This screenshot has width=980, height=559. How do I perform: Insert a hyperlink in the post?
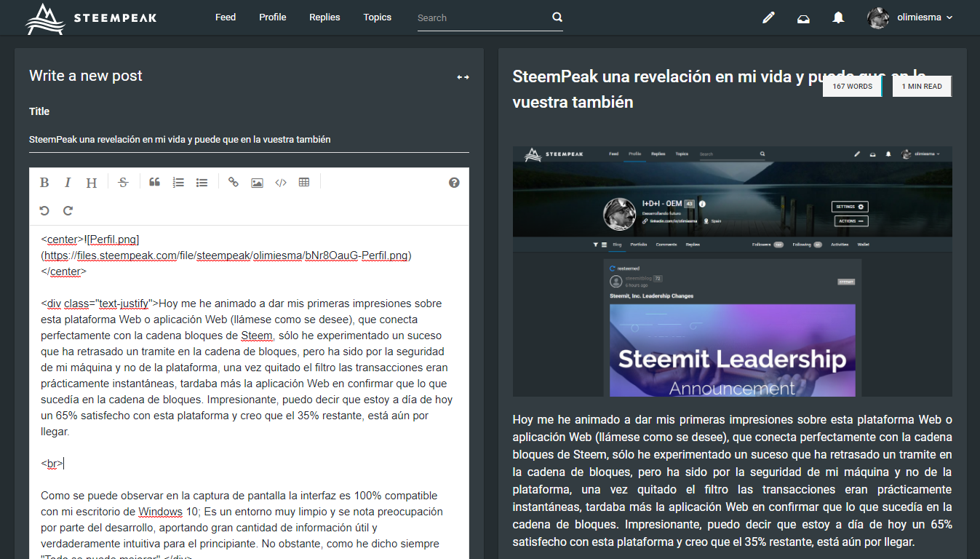(x=234, y=183)
